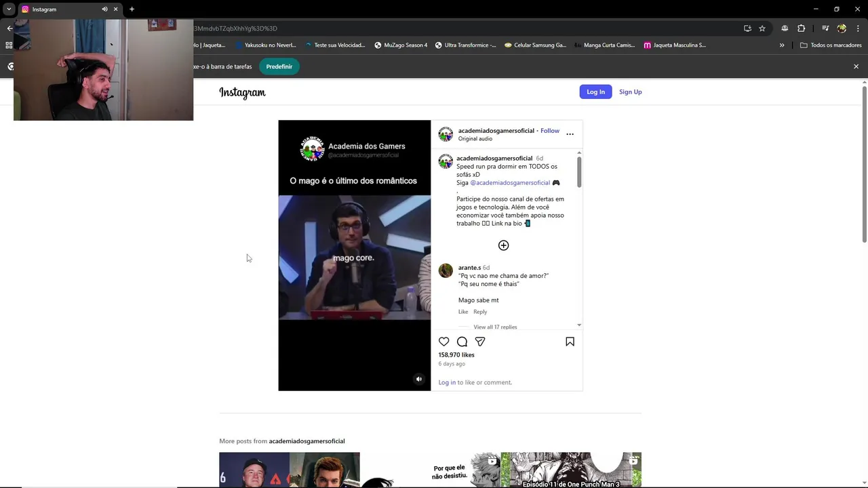The height and width of the screenshot is (488, 868).
Task: Like the arante.s comment
Action: 463,312
